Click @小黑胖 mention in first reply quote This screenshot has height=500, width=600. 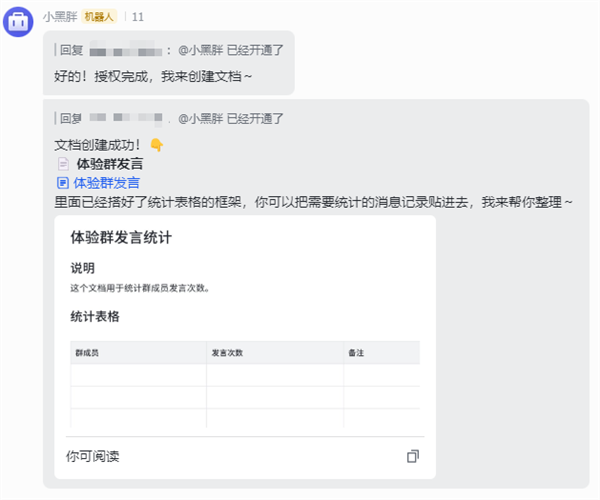201,49
